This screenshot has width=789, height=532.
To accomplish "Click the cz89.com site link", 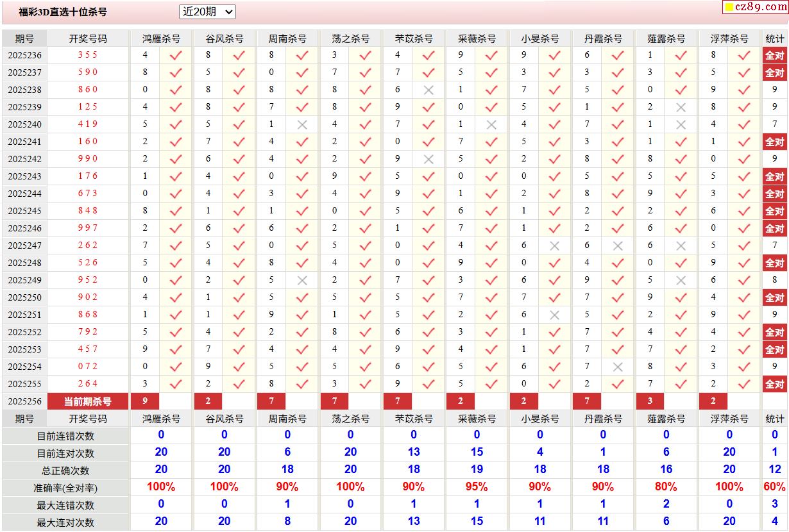I will click(x=756, y=7).
